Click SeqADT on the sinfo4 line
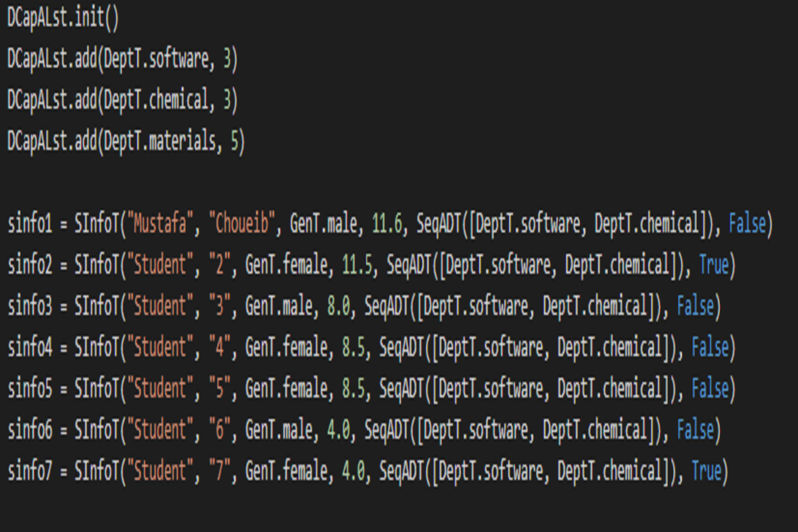Image resolution: width=798 pixels, height=532 pixels. click(x=401, y=347)
